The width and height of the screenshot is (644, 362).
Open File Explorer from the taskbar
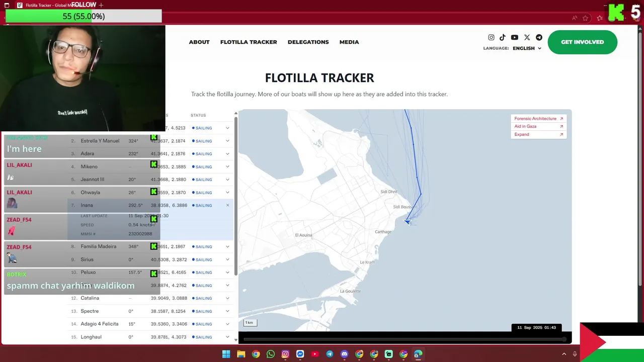241,354
